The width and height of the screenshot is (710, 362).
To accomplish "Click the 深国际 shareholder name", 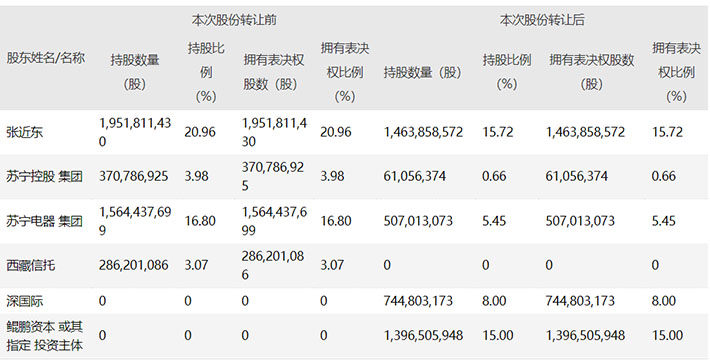I will pos(24,301).
